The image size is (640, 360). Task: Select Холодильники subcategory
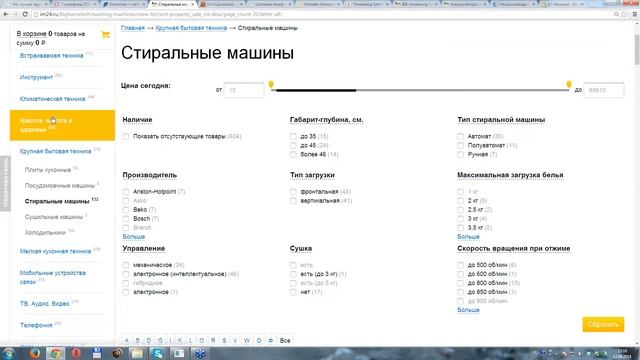[x=45, y=233]
